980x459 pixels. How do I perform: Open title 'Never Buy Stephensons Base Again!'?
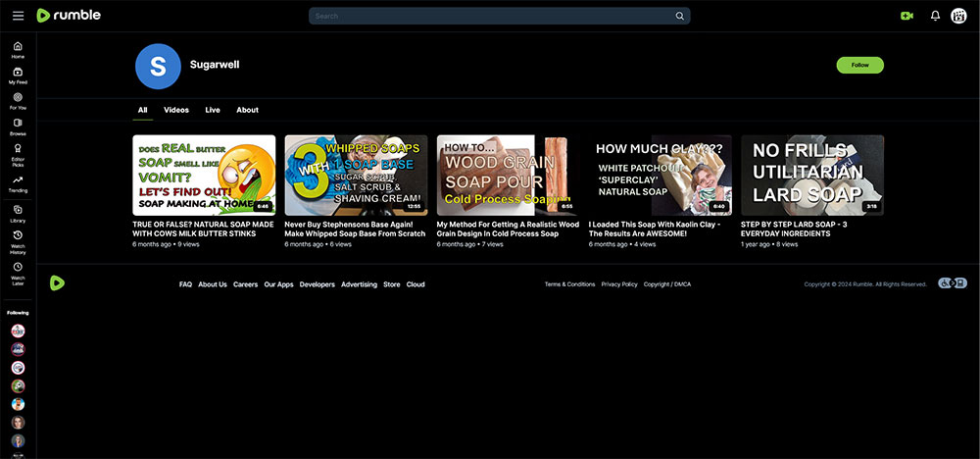[x=355, y=229]
